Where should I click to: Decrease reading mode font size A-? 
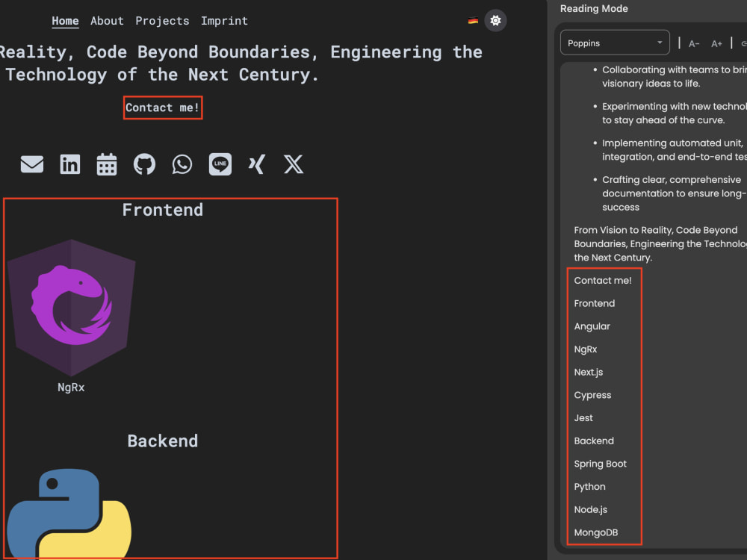[694, 44]
